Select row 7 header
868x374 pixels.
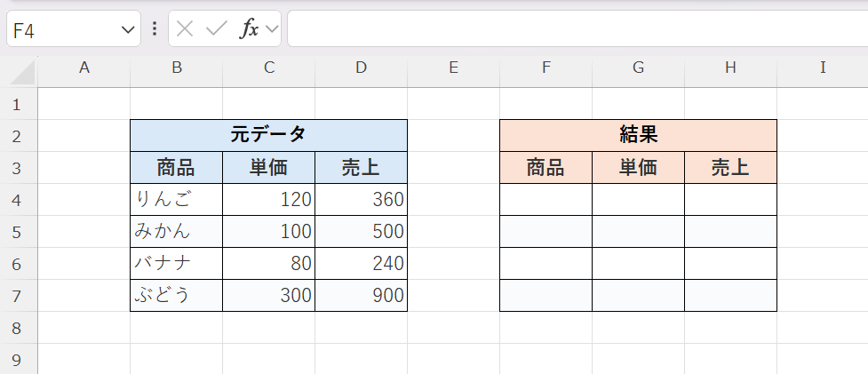[x=17, y=296]
